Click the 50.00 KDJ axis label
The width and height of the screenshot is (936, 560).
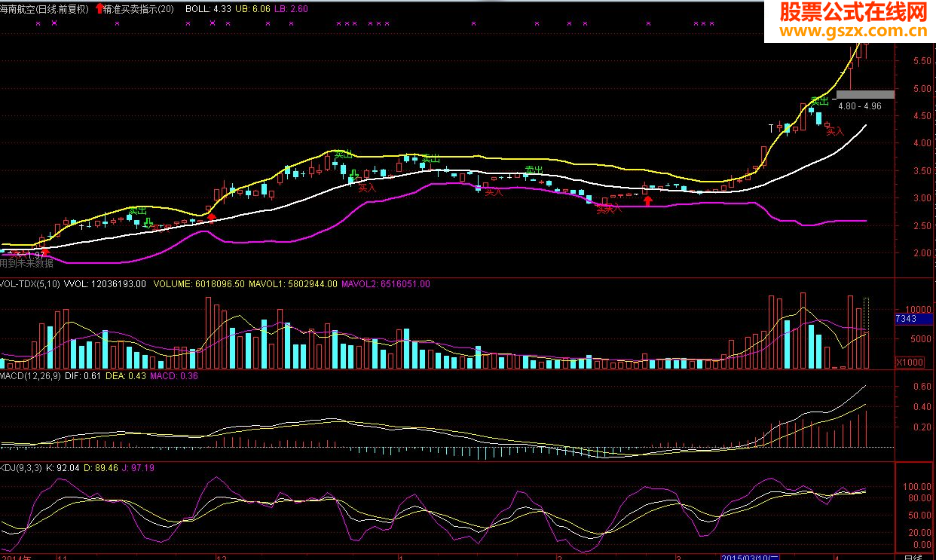click(921, 516)
